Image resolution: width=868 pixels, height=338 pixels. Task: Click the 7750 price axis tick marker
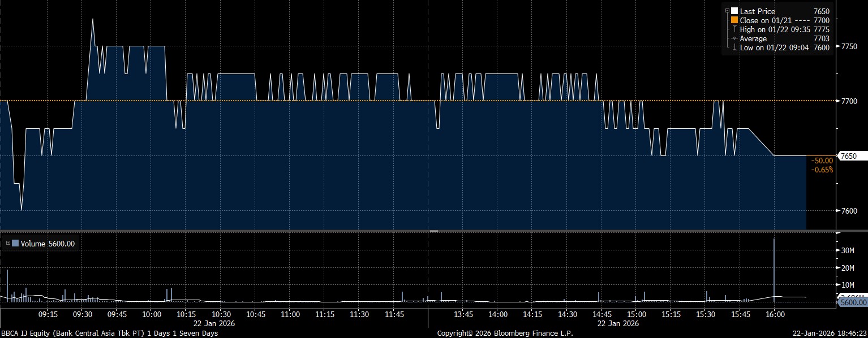point(836,46)
